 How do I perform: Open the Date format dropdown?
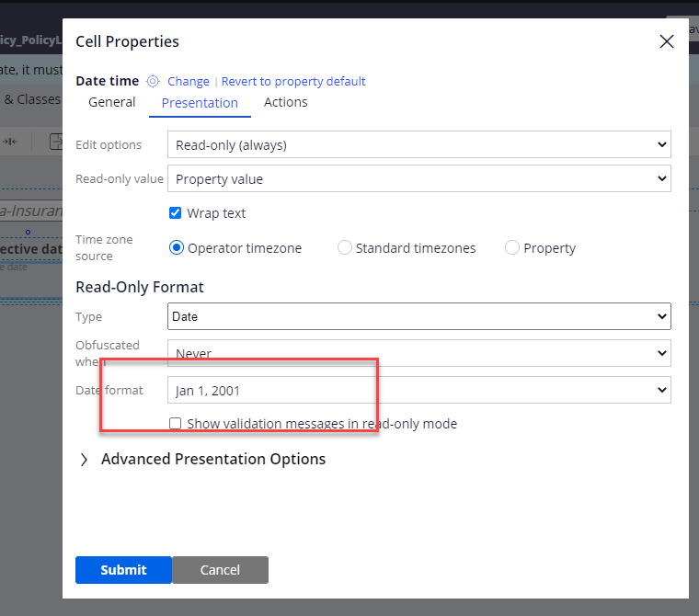[x=419, y=390]
